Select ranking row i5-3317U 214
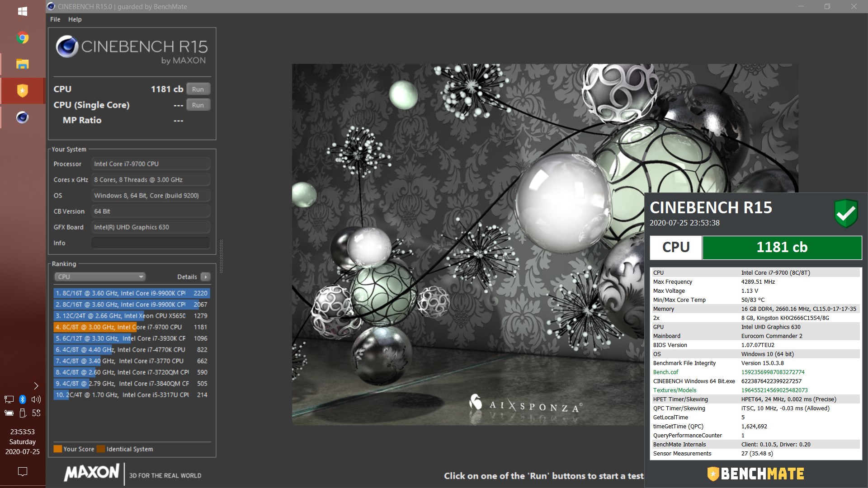 (x=132, y=395)
